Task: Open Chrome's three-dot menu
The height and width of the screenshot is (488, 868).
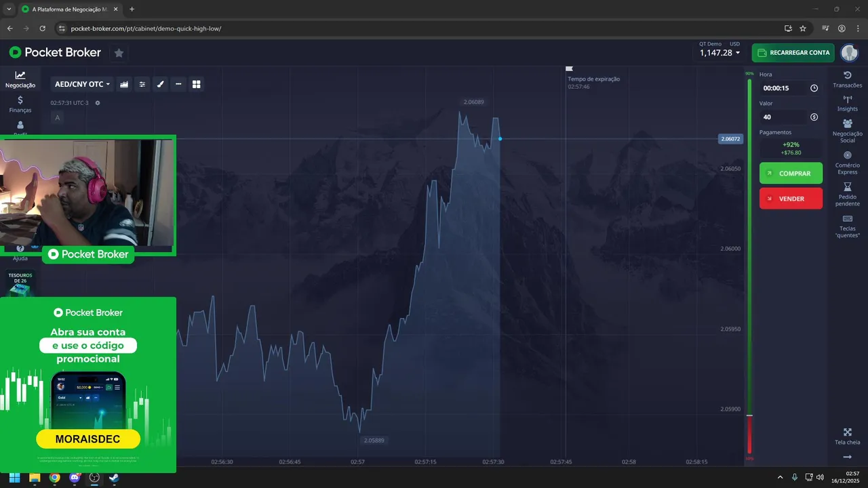Action: tap(858, 28)
